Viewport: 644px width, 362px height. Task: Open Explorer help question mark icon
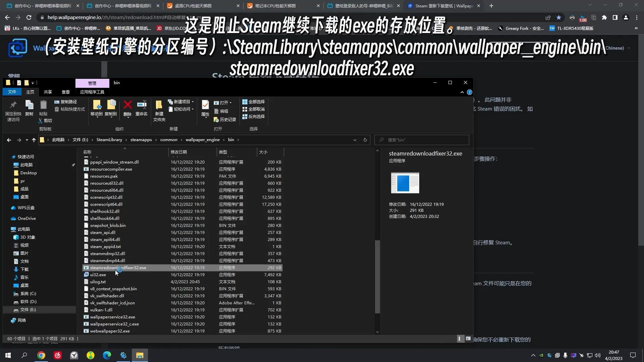tap(470, 92)
